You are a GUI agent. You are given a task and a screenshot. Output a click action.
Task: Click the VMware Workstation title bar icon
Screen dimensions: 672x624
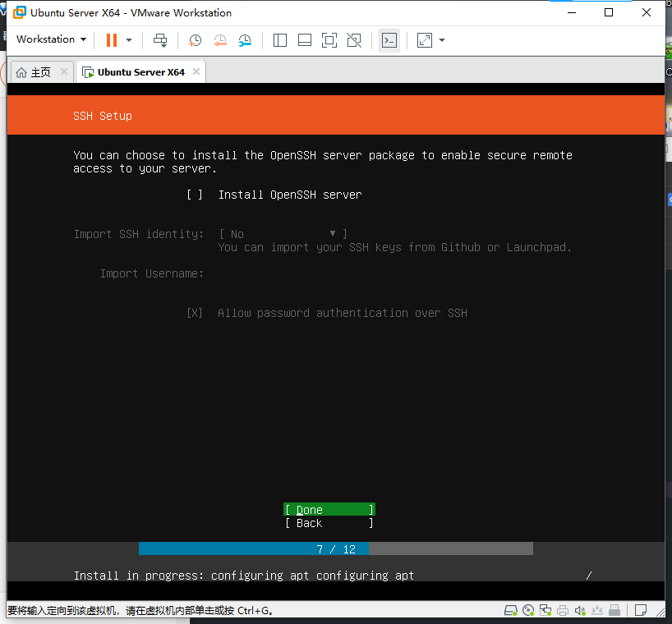(19, 13)
